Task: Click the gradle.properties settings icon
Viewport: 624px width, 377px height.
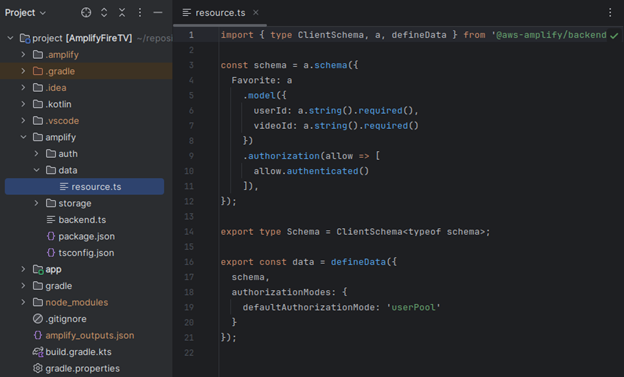Action: click(x=38, y=368)
